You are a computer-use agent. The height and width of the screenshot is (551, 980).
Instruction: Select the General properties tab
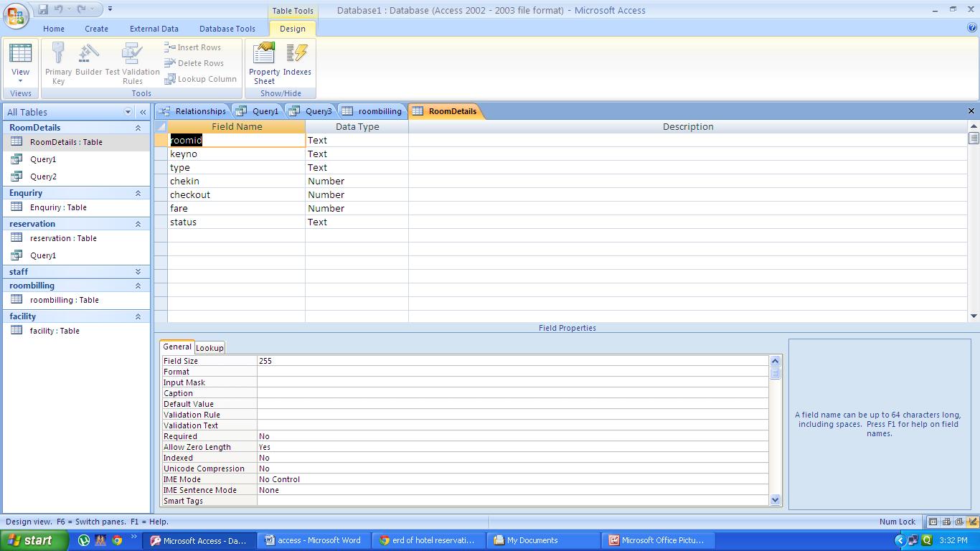click(176, 347)
